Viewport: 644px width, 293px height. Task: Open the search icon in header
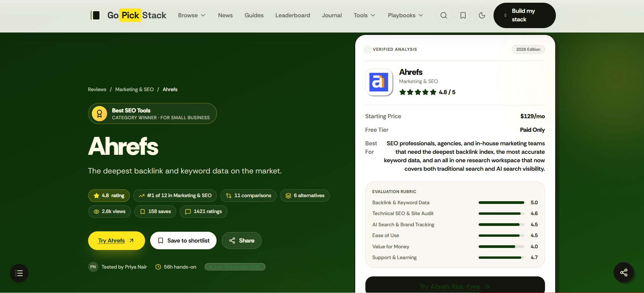(x=444, y=15)
